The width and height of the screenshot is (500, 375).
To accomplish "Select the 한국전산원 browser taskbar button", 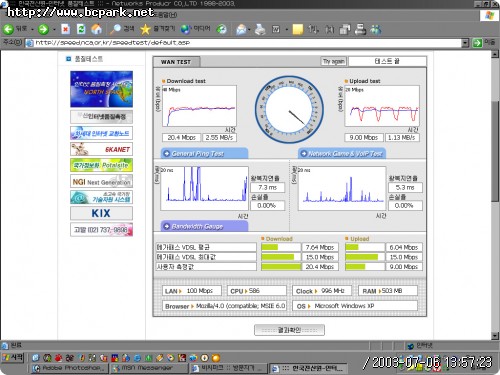I will click(308, 368).
